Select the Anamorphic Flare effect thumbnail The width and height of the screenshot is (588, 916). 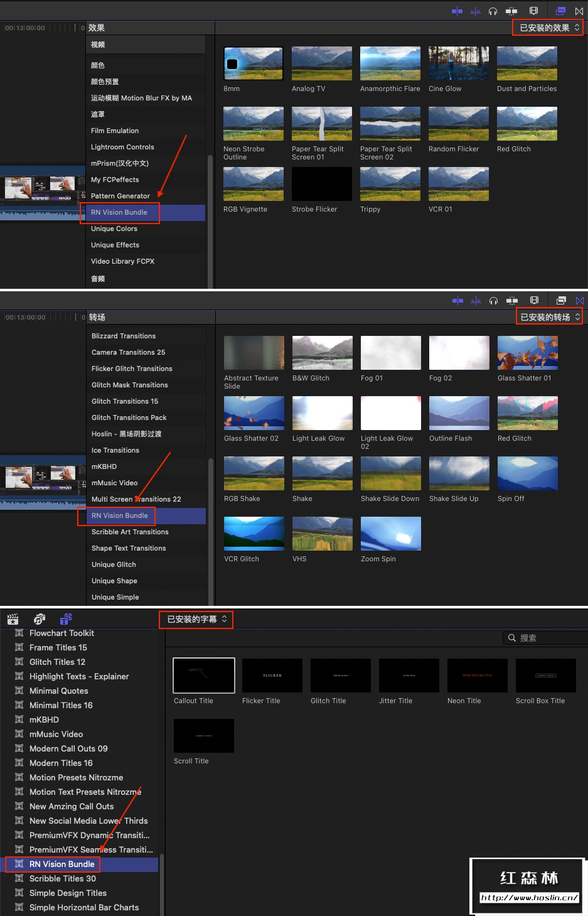point(390,63)
